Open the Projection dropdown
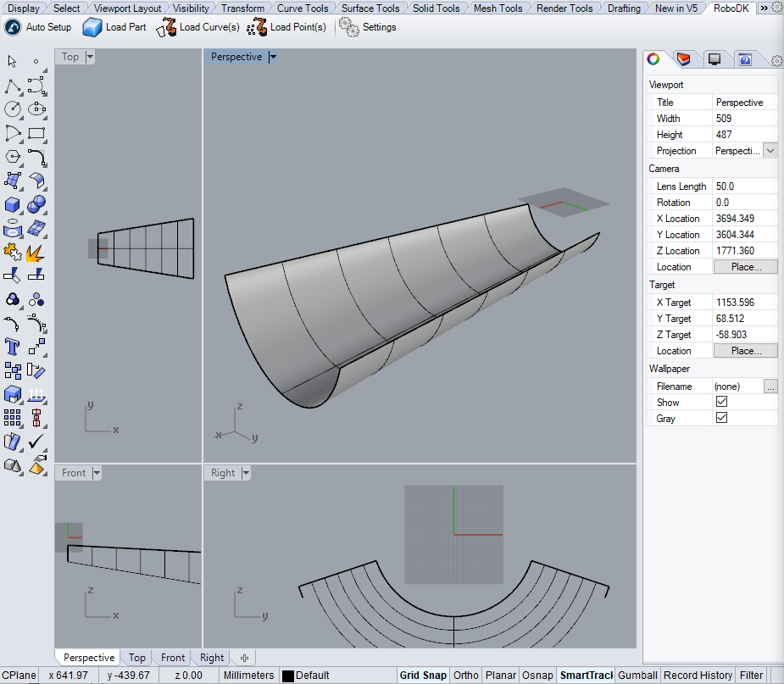Viewport: 784px width, 684px height. pos(770,150)
